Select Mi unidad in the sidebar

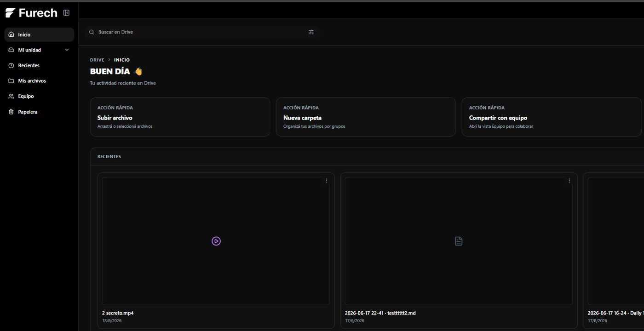(x=39, y=50)
